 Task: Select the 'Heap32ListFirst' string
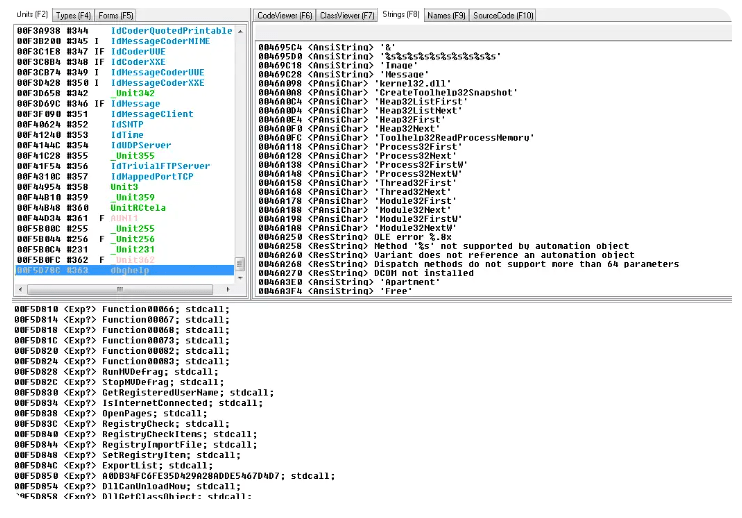click(363, 101)
